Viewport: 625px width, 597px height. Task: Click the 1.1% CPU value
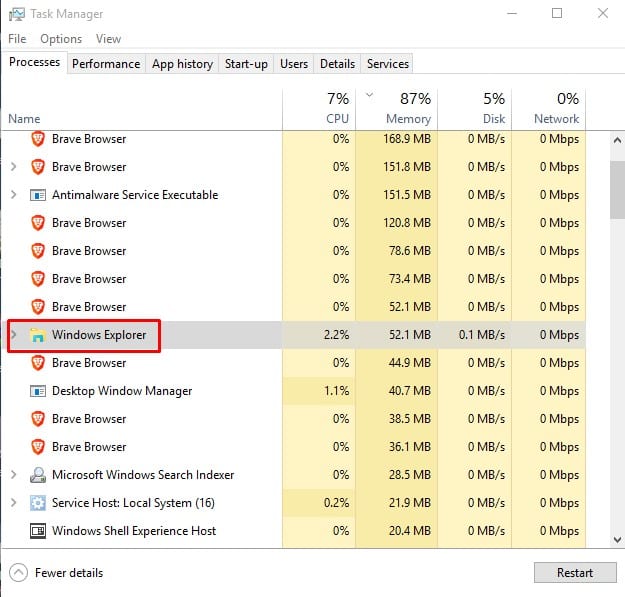click(336, 391)
